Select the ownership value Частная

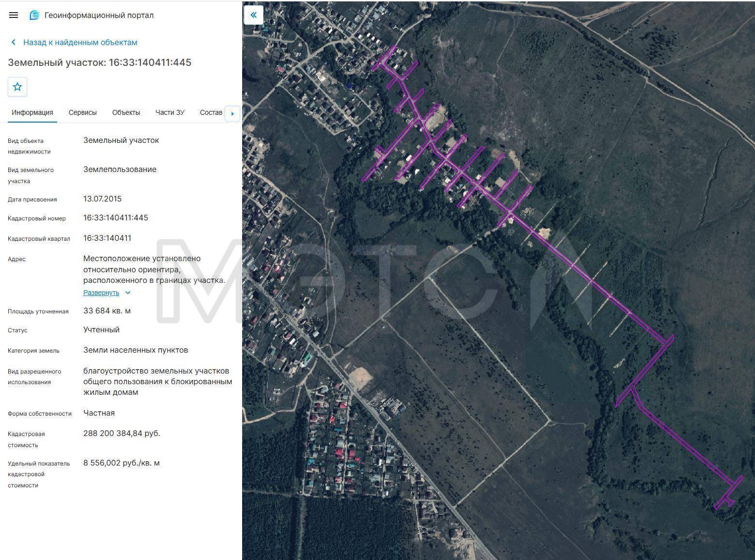click(x=99, y=413)
